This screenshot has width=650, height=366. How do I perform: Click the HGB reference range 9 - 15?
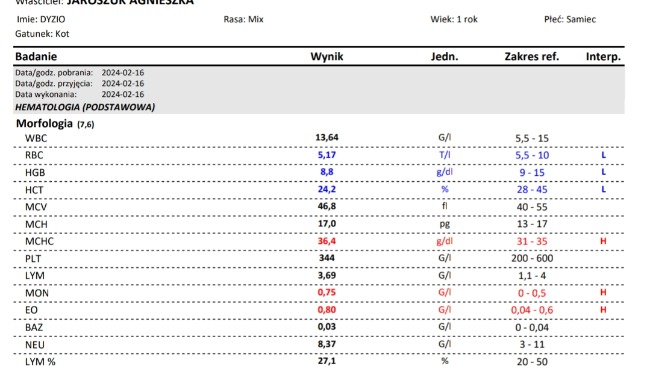pyautogui.click(x=532, y=172)
